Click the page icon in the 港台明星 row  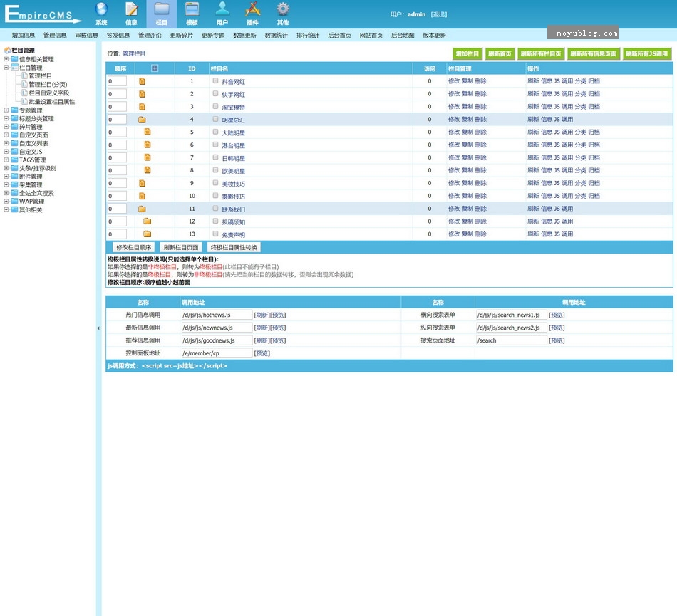148,145
